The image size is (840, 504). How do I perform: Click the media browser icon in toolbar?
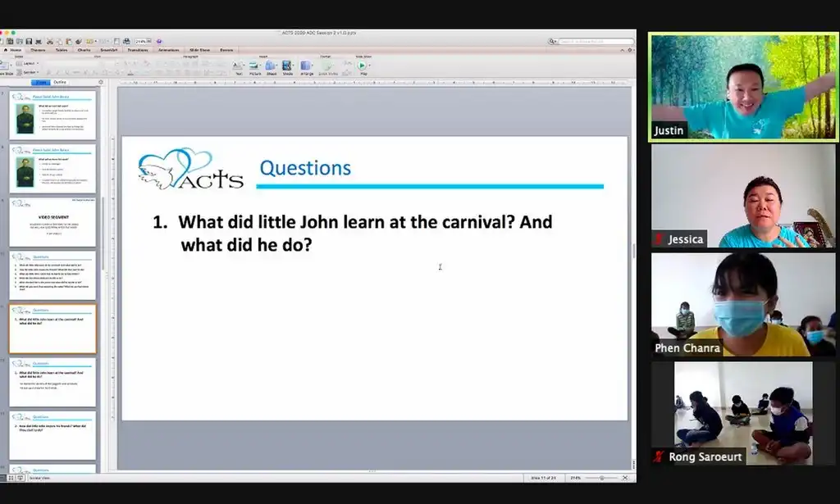click(x=126, y=41)
